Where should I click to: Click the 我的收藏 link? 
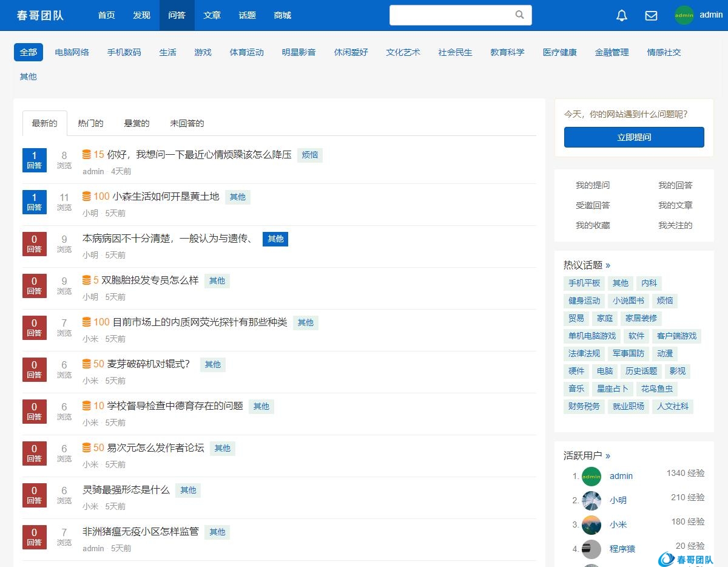tap(593, 225)
